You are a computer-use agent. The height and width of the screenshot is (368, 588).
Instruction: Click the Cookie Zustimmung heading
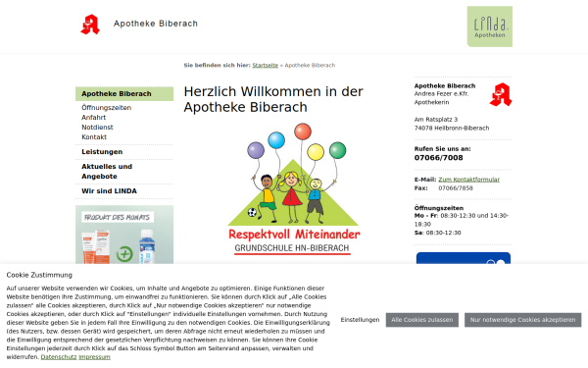(39, 275)
